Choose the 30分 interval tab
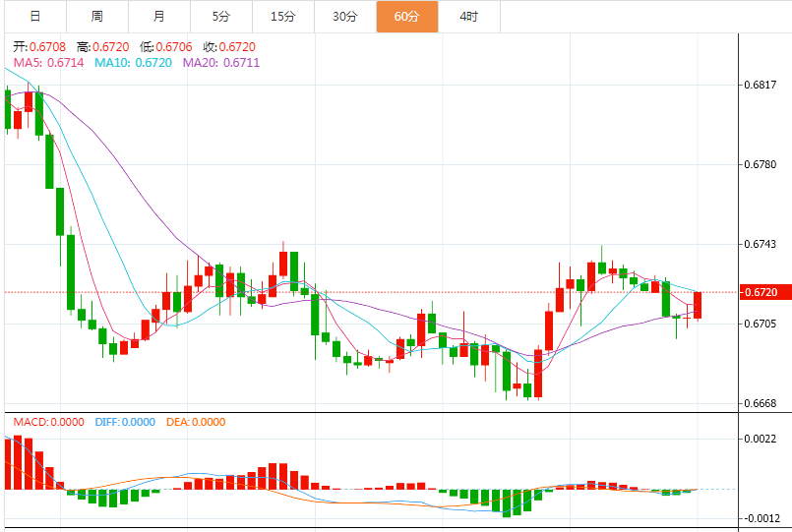This screenshot has width=792, height=532. coord(345,17)
